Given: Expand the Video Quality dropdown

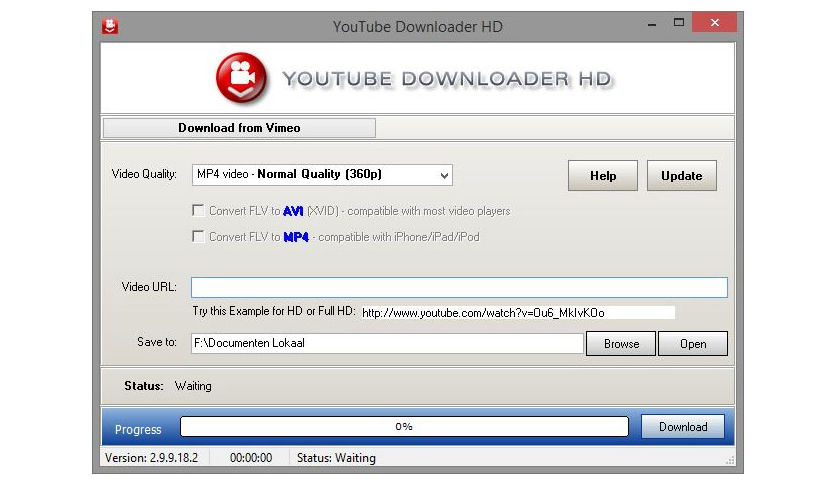Looking at the screenshot, I should coord(443,175).
